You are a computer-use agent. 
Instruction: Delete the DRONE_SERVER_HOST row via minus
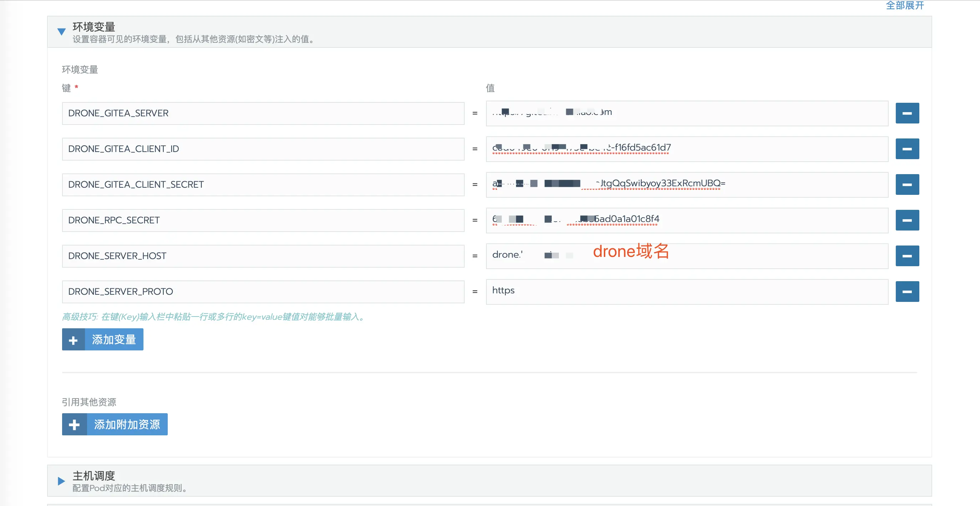click(x=907, y=255)
